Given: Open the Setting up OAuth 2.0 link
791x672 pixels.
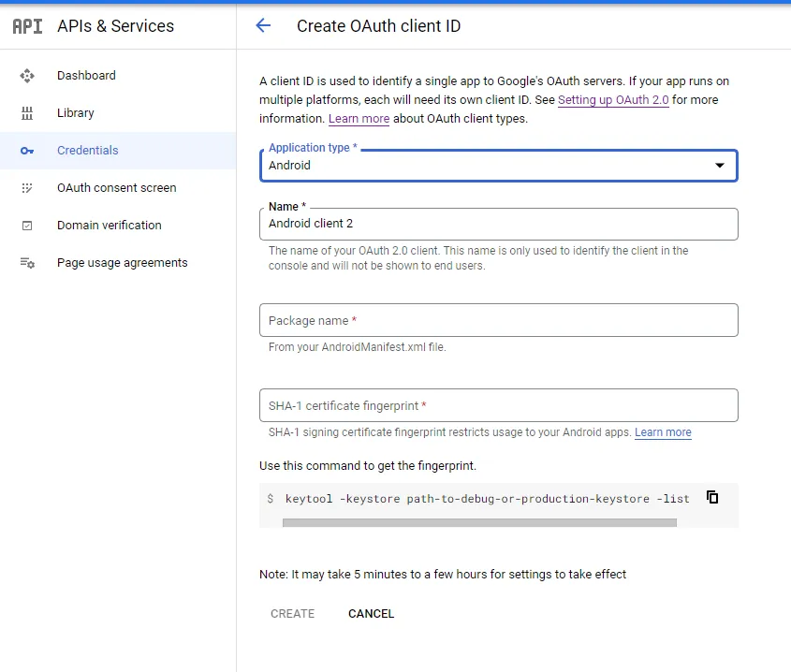Looking at the screenshot, I should (x=613, y=100).
